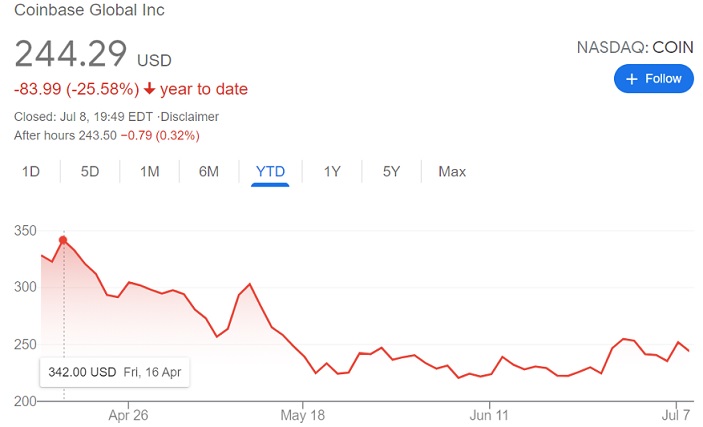Click the May 18 axis date label
The height and width of the screenshot is (427, 703).
(x=303, y=415)
